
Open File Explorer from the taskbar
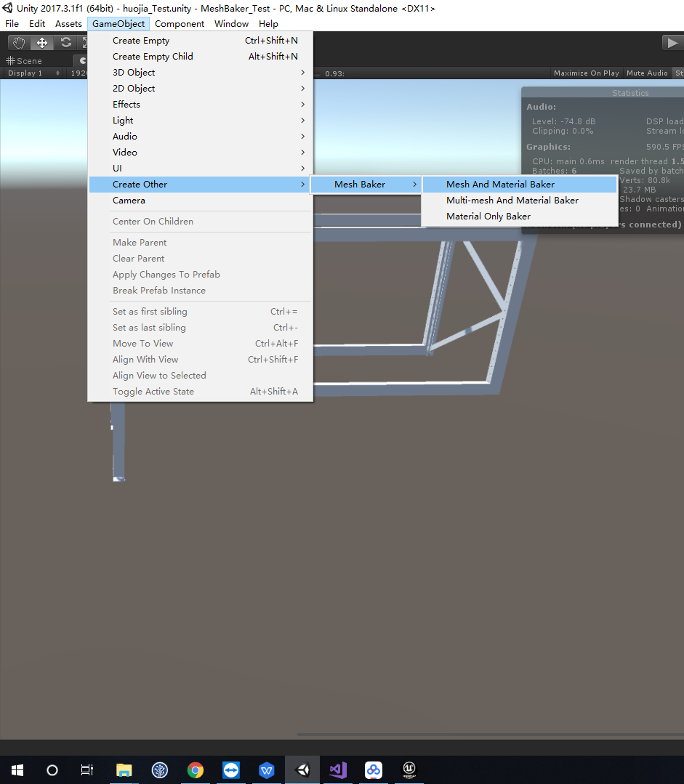pyautogui.click(x=124, y=769)
